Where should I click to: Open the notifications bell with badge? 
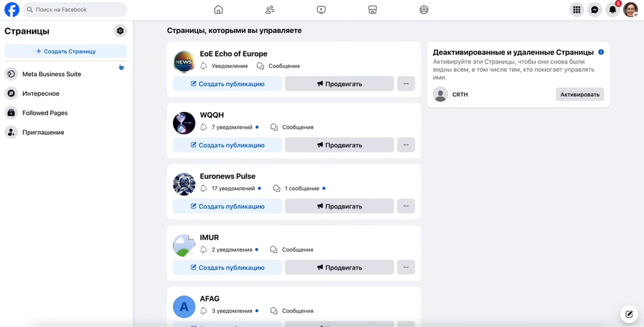[613, 9]
